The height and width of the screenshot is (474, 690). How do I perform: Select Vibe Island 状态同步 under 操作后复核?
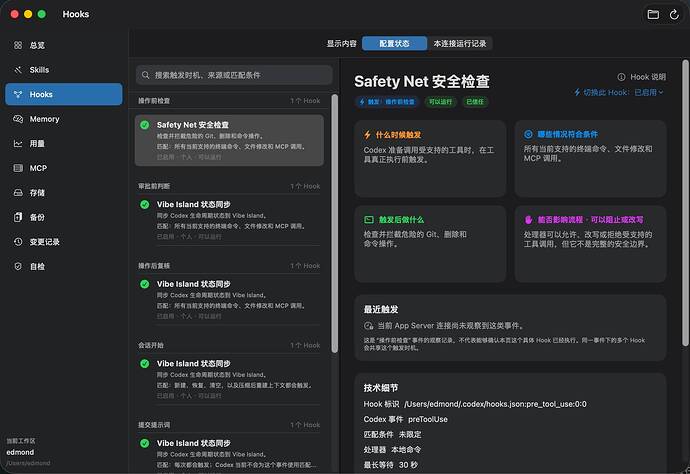[x=229, y=300]
